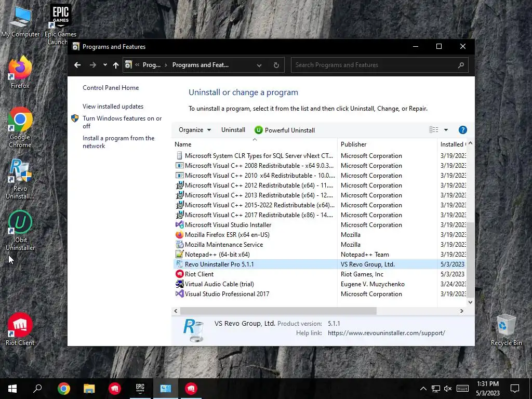The height and width of the screenshot is (399, 532).
Task: Switch to Control Panel taskbar item
Action: [166, 389]
